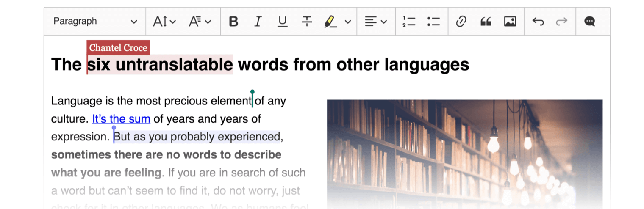Viewport: 644px width, 209px height.
Task: Add a comment with speech bubble icon
Action: pos(590,22)
